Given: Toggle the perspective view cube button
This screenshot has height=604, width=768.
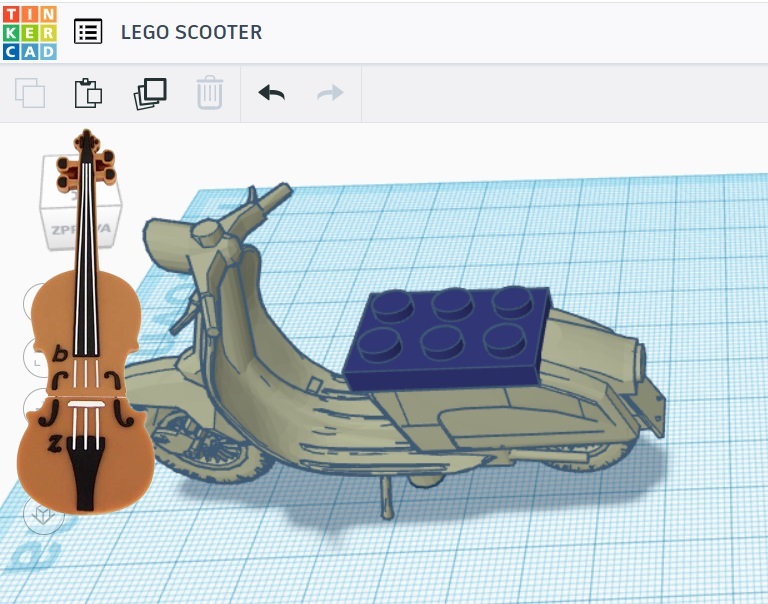Looking at the screenshot, I should click(x=44, y=514).
